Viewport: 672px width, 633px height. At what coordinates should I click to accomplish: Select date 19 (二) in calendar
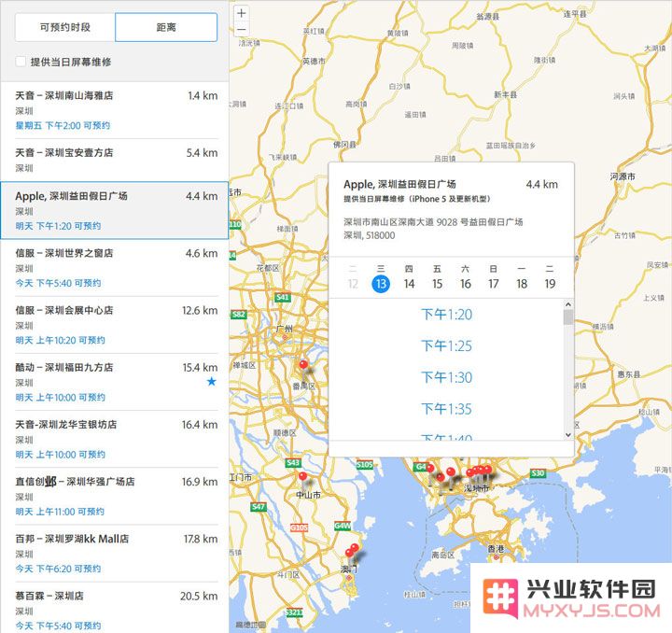(x=550, y=283)
